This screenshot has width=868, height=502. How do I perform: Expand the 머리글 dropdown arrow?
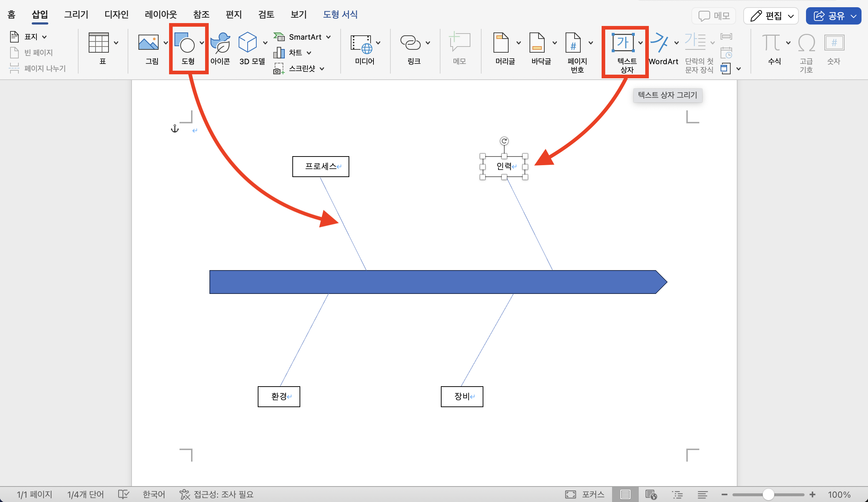519,43
